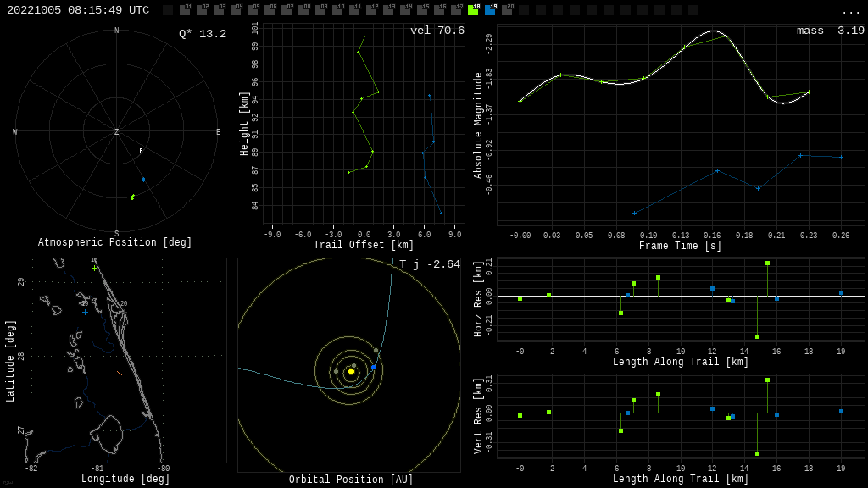Select camera station square 02

202,10
